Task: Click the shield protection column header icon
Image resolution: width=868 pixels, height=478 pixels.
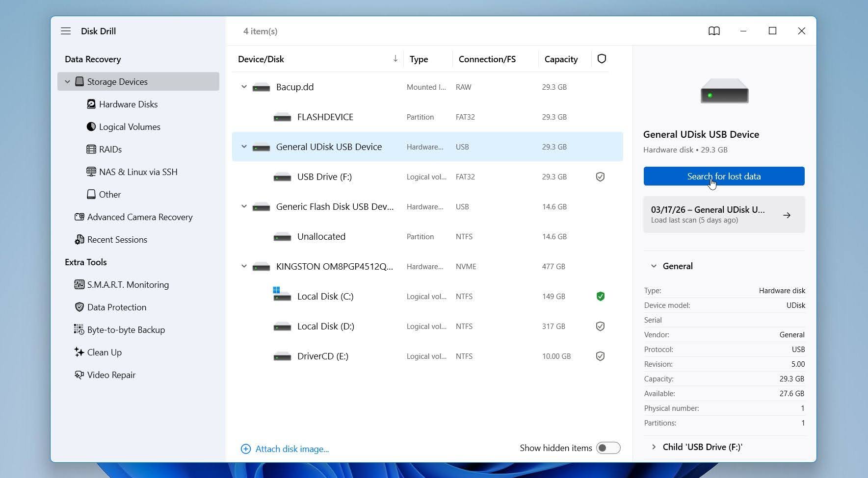Action: click(602, 59)
